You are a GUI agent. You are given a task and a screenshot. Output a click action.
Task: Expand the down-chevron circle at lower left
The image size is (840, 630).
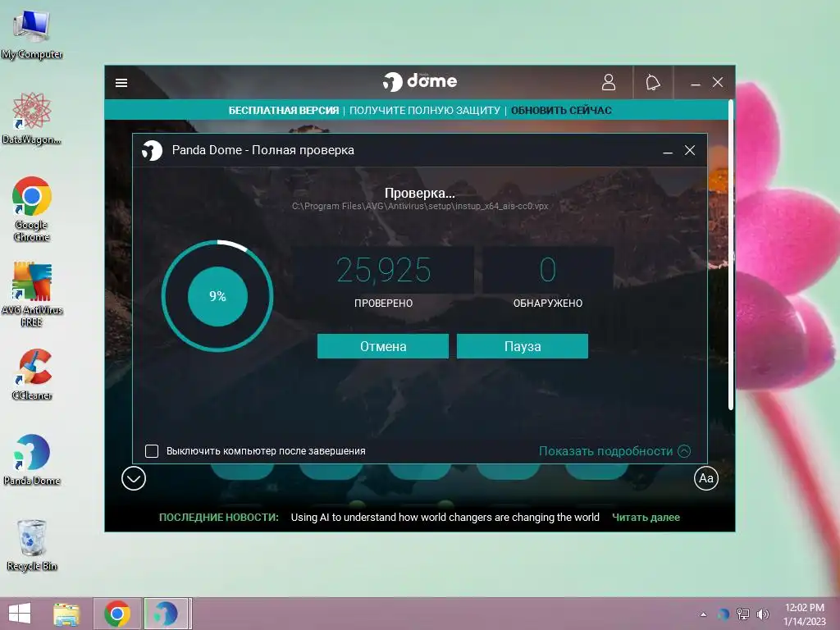point(134,478)
